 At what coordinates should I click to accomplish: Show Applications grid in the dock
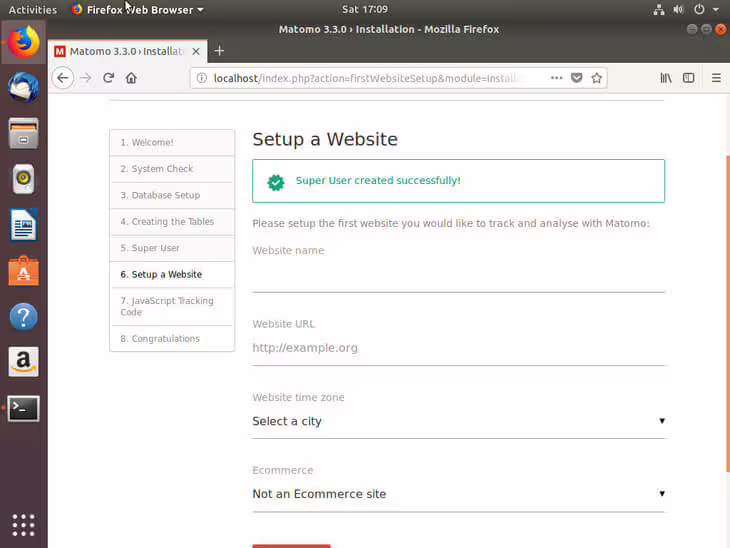click(23, 525)
